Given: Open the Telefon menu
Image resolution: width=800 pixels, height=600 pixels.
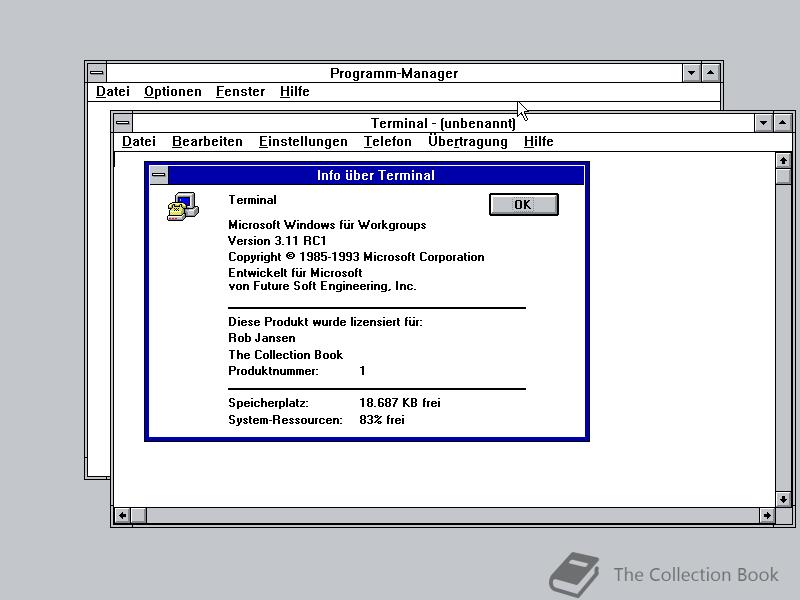Looking at the screenshot, I should pos(387,141).
